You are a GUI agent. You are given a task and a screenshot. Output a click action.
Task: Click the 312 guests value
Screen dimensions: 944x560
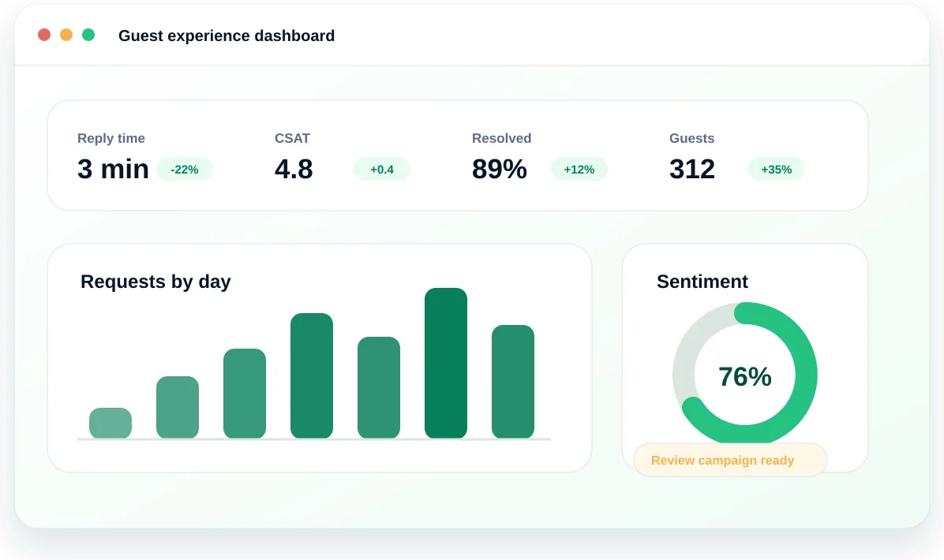(x=692, y=169)
